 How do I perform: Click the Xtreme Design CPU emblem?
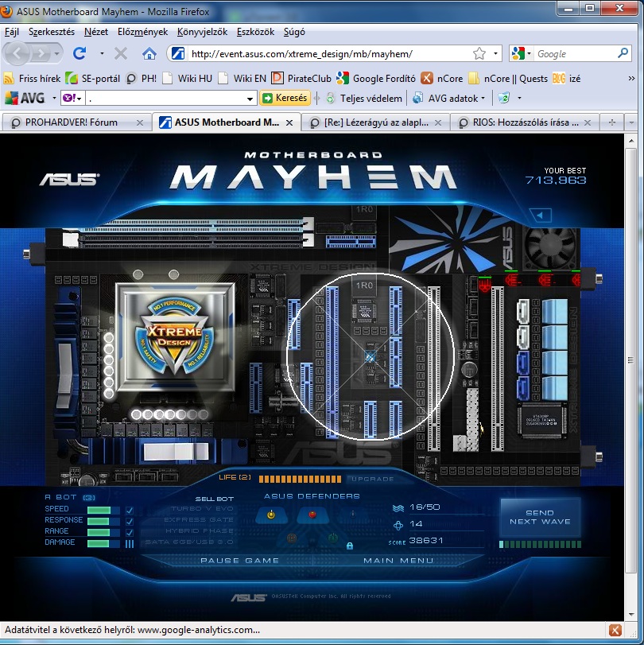tap(176, 337)
